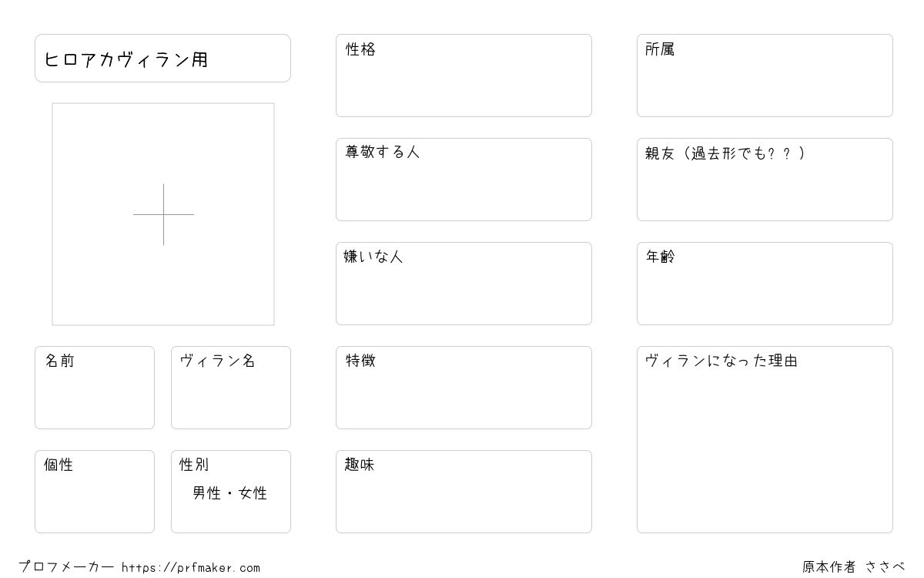Screen dimensions: 924x578
Task: Click the 趣味 hobby box
Action: click(x=464, y=492)
